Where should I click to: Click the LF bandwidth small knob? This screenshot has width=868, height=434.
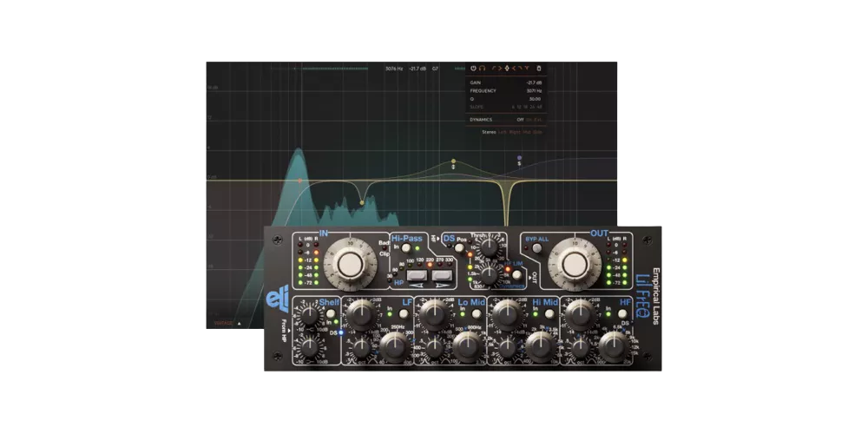coord(361,348)
